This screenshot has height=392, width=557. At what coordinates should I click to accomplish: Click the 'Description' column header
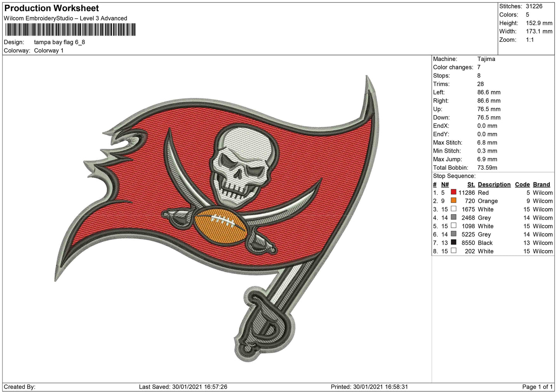tap(494, 185)
